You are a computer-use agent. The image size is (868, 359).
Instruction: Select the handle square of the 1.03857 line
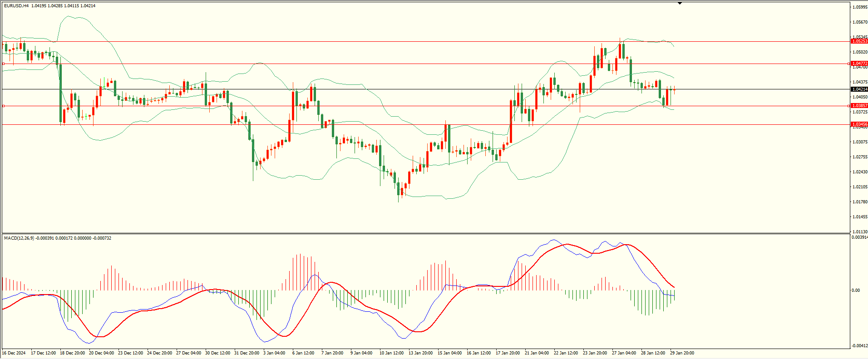(4, 106)
